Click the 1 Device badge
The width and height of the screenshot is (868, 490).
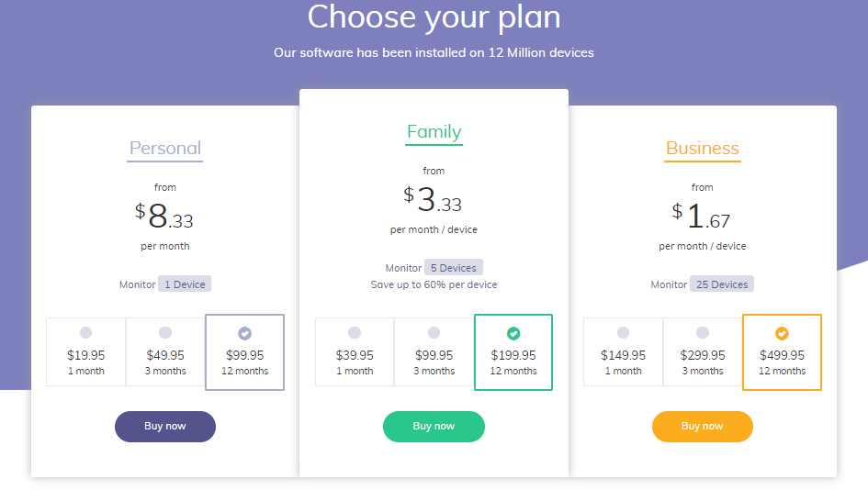coord(185,284)
